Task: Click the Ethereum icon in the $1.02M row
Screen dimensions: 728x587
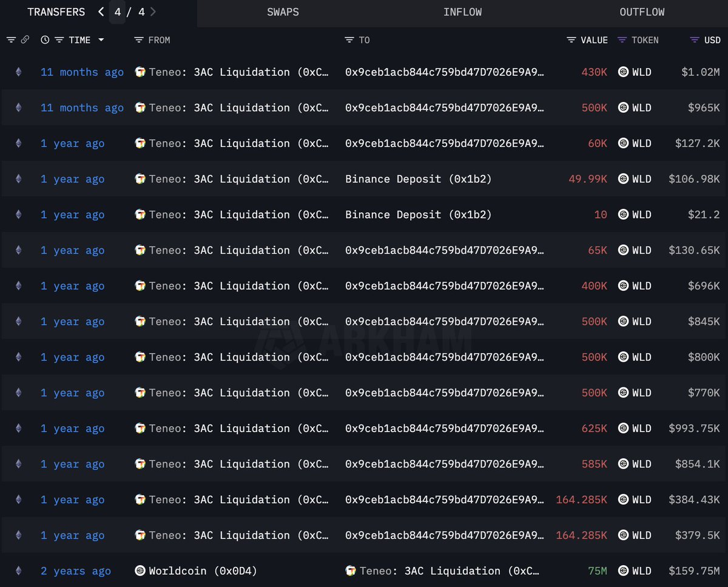Action: 18,72
